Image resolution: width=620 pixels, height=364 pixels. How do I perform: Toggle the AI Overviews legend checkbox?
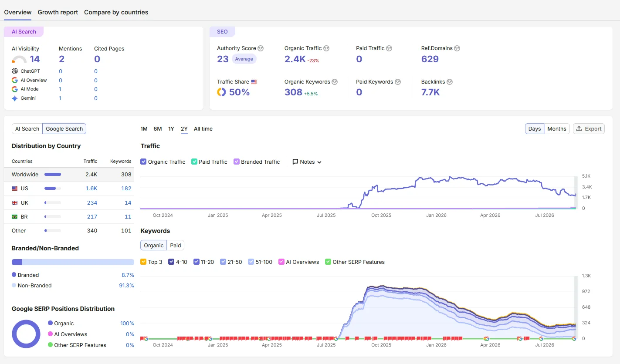(281, 262)
